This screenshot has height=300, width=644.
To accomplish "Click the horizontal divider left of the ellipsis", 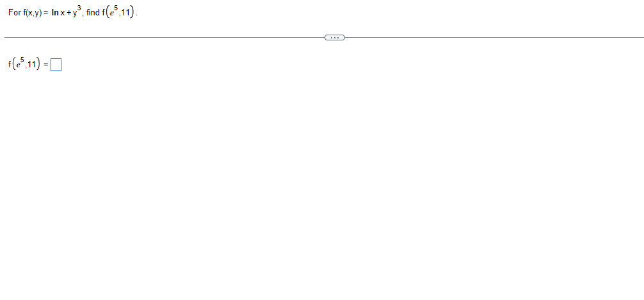I will pos(165,37).
